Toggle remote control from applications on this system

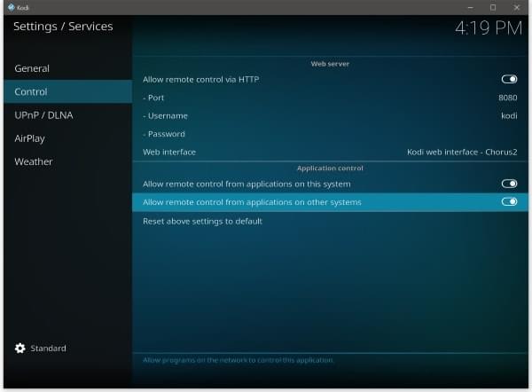(x=509, y=184)
